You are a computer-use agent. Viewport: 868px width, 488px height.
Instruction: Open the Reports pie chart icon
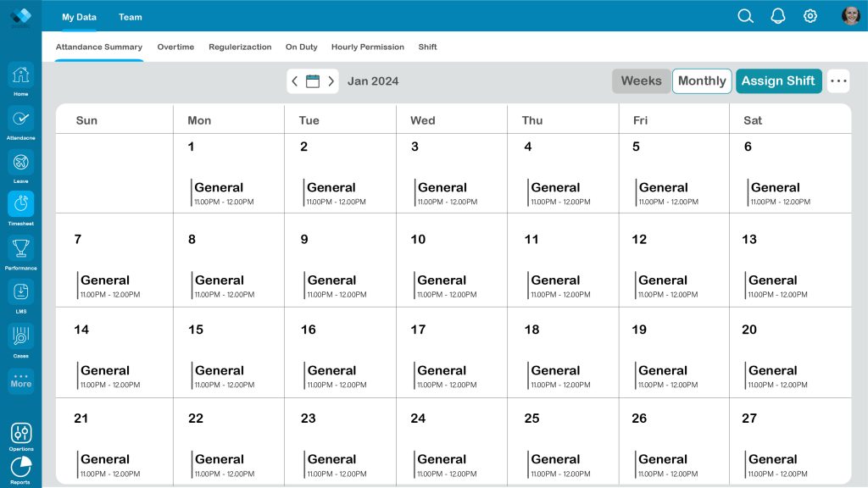tap(20, 467)
